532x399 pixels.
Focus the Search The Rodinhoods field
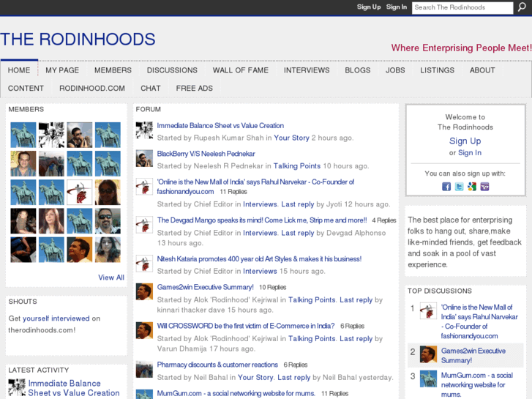click(462, 7)
